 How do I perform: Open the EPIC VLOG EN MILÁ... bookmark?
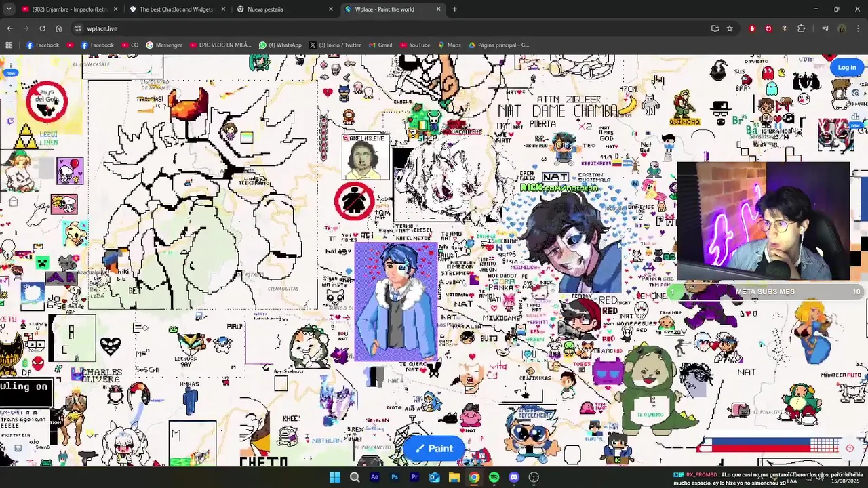point(220,45)
